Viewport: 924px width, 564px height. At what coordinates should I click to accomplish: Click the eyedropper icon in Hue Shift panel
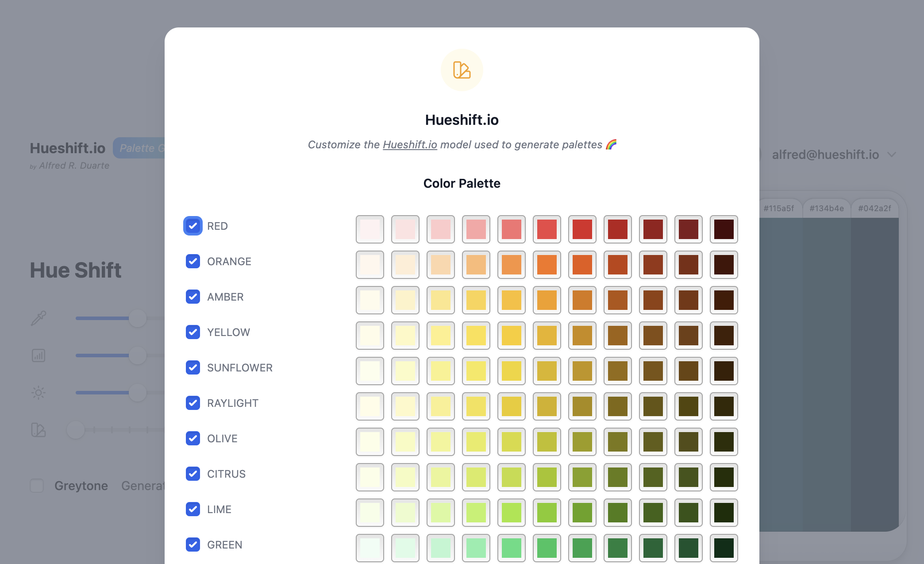[x=38, y=318]
